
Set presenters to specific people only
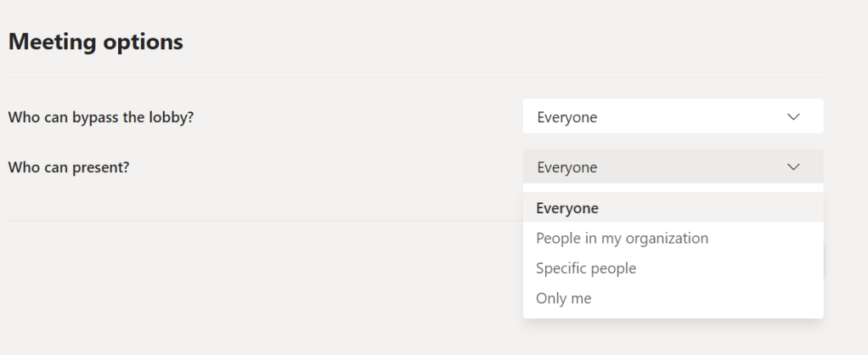coord(586,268)
